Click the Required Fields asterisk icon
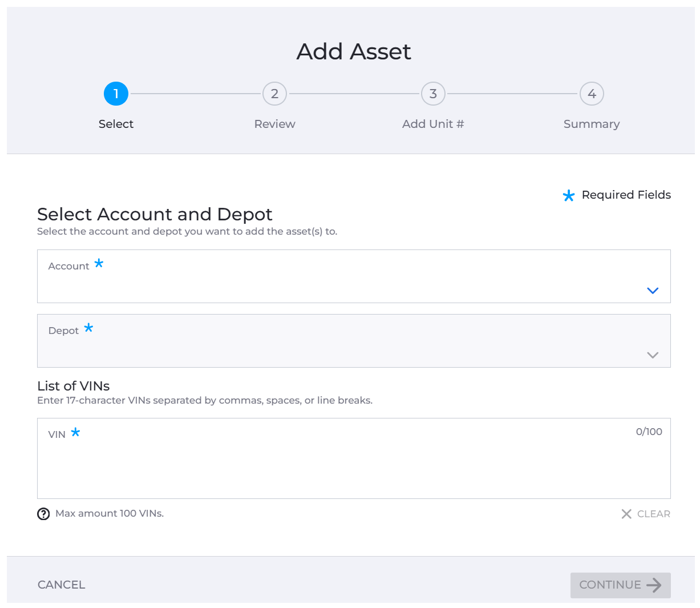The height and width of the screenshot is (608, 700). [x=569, y=196]
